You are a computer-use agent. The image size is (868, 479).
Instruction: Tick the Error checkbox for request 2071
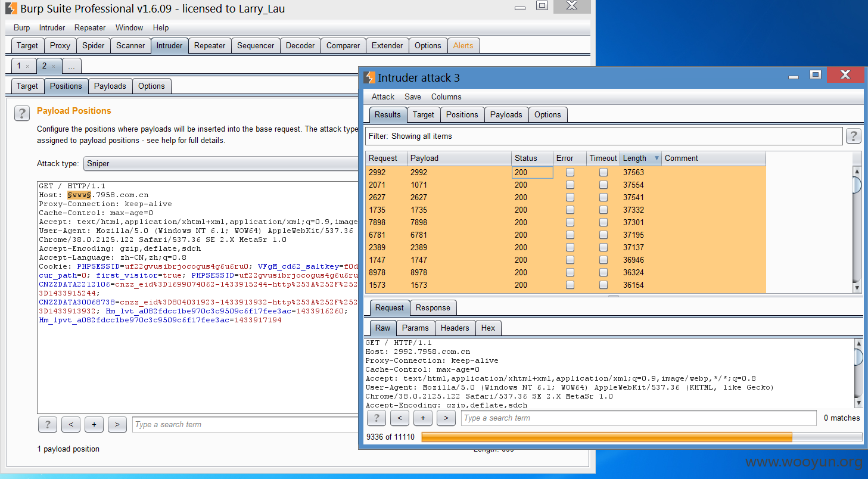pos(570,185)
